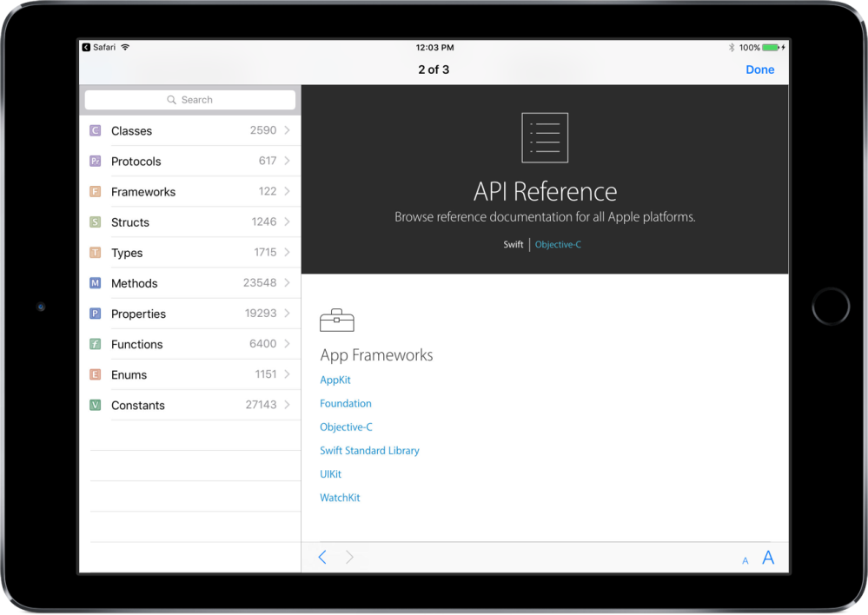Tap the Structs 'S' icon
Image resolution: width=868 pixels, height=615 pixels.
point(96,222)
